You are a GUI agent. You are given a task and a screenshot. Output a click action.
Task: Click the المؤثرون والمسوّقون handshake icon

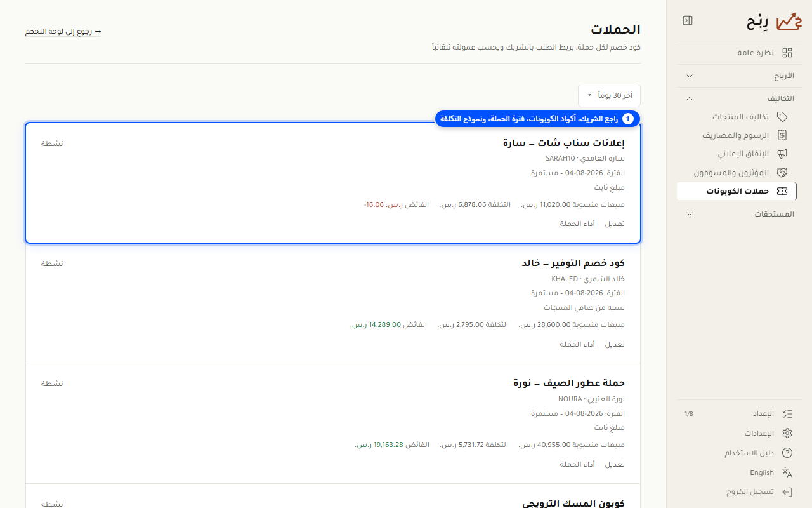click(782, 172)
